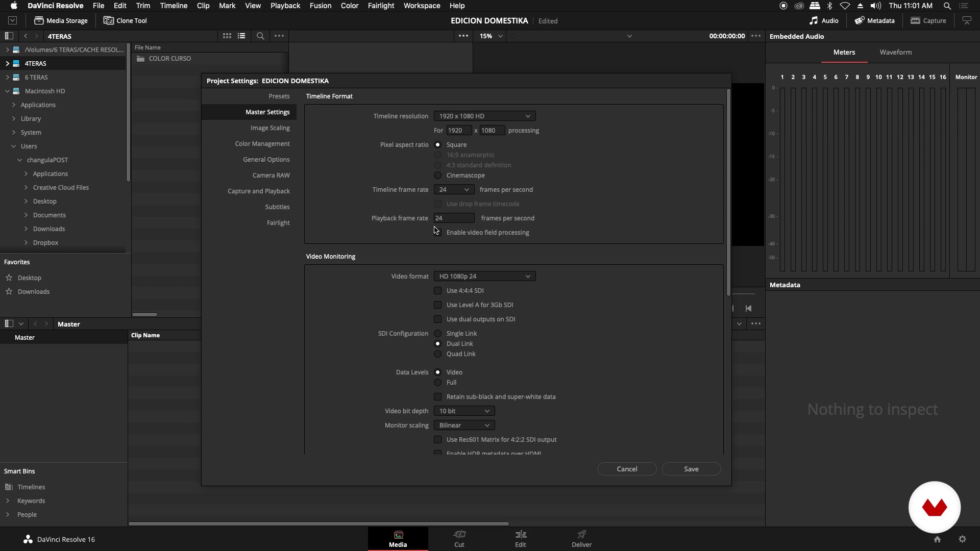
Task: Open macOS Spotlight search
Action: [947, 6]
